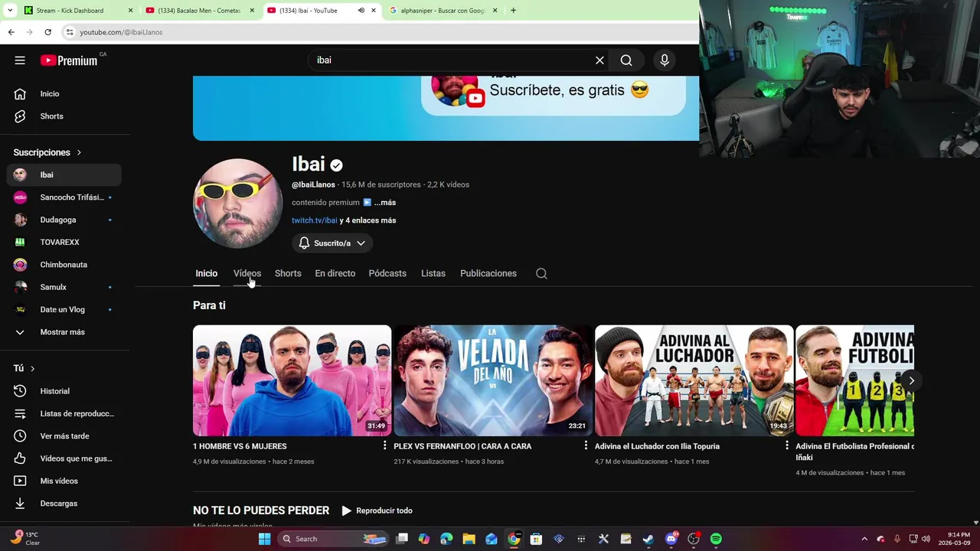Viewport: 980px width, 551px height.
Task: Clear the search box with the X
Action: point(599,60)
